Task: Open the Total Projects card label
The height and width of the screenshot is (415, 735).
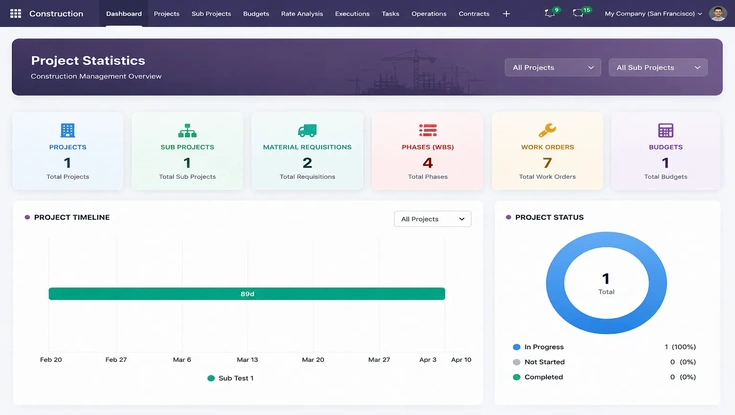Action: (68, 177)
